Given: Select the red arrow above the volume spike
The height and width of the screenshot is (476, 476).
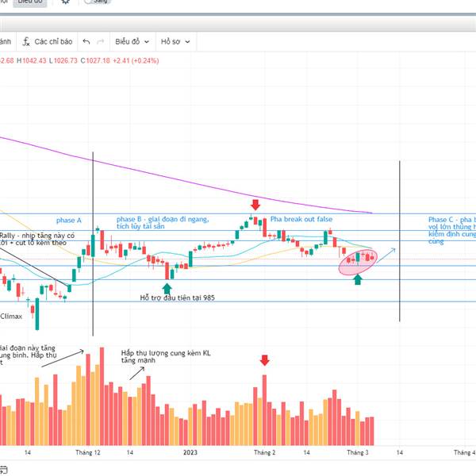Looking at the screenshot, I should click(x=265, y=360).
